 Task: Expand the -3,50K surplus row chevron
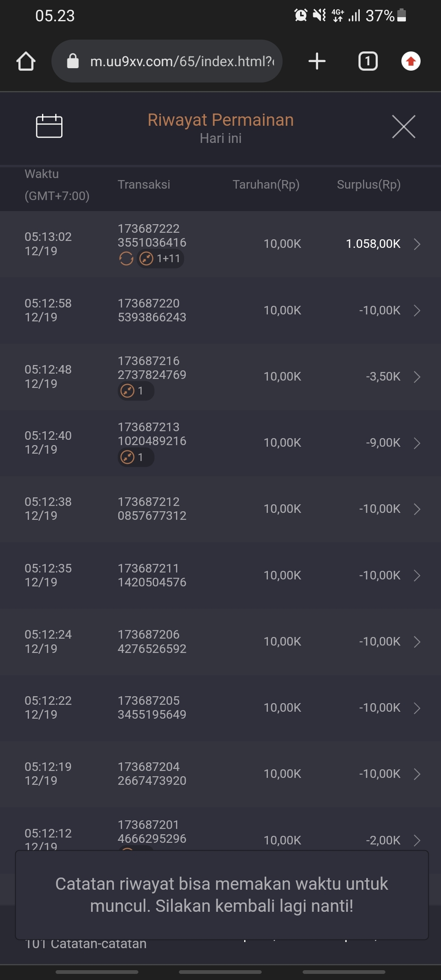(417, 377)
